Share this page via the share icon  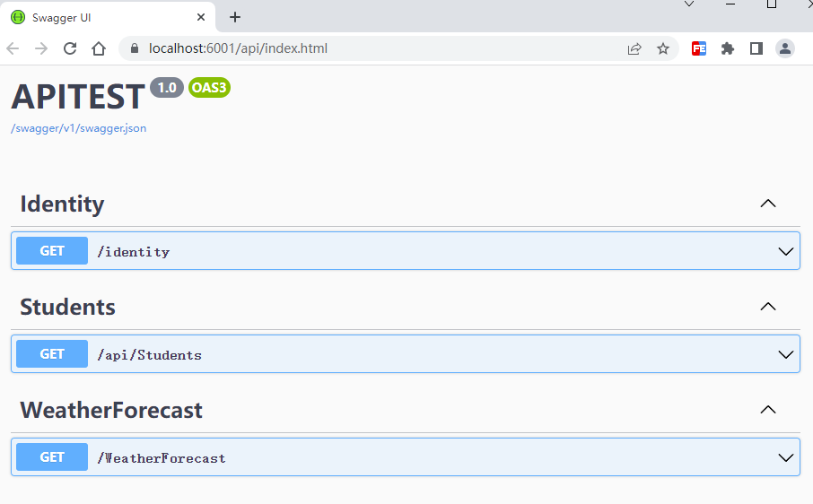point(634,48)
